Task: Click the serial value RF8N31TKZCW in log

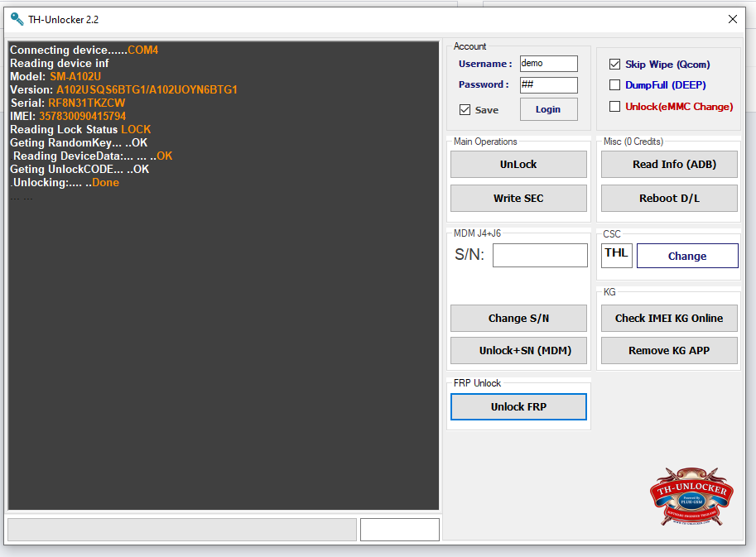Action: [x=86, y=103]
